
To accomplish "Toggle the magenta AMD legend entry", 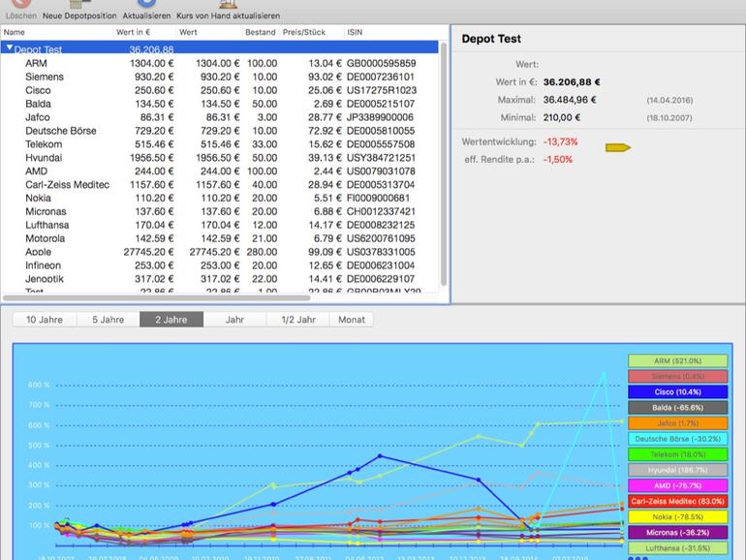I will tap(676, 485).
